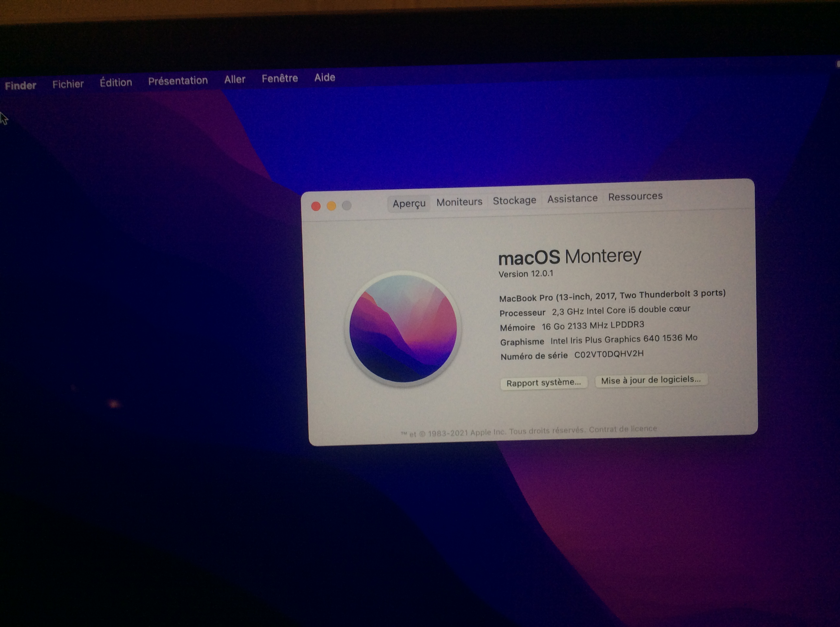
Task: Select the Stockage tab
Action: [514, 200]
